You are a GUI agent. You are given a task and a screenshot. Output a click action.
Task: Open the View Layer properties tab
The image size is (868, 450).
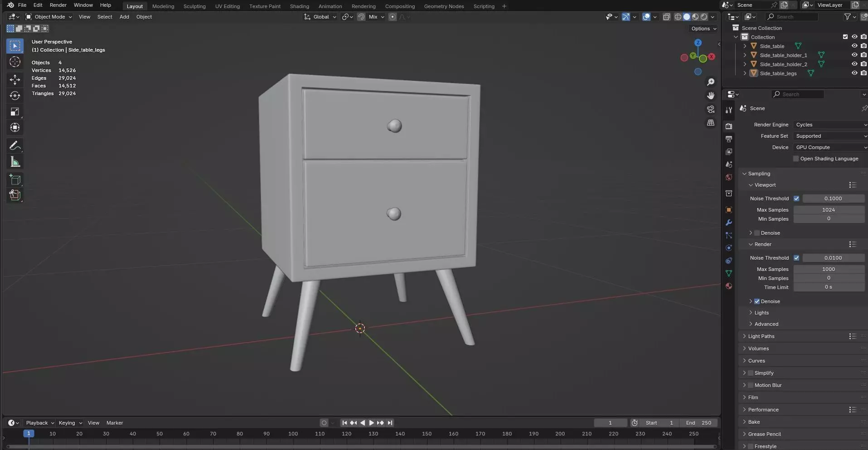tap(729, 152)
